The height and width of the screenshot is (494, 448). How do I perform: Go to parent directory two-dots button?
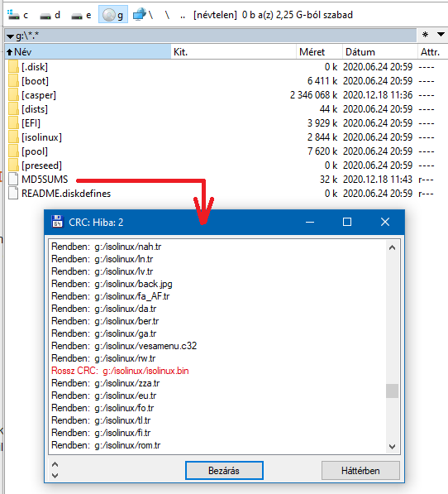183,15
